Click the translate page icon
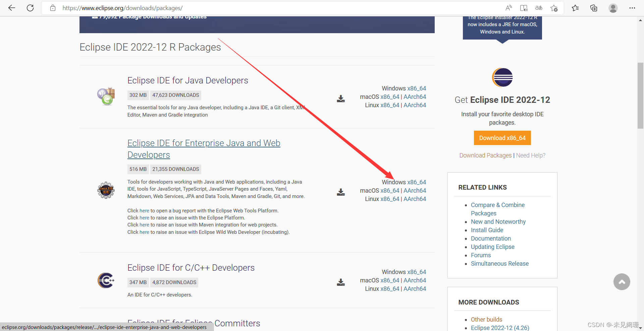This screenshot has height=331, width=644. pos(539,8)
